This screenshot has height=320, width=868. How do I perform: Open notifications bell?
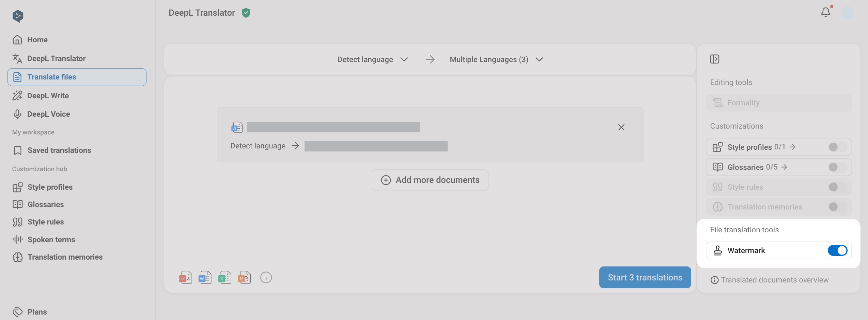(825, 12)
